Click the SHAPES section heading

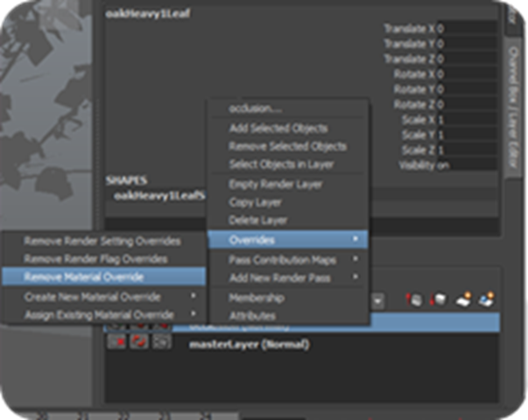127,181
